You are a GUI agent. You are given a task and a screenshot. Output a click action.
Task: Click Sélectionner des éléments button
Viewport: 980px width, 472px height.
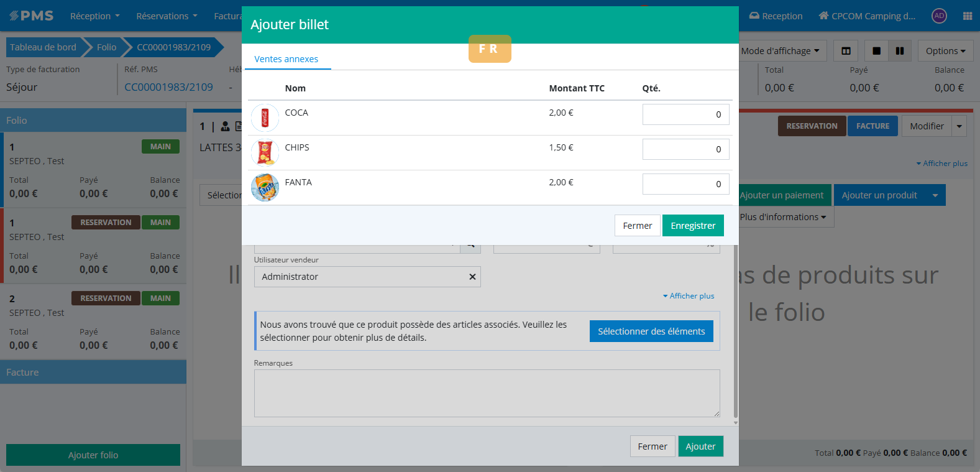(x=651, y=331)
